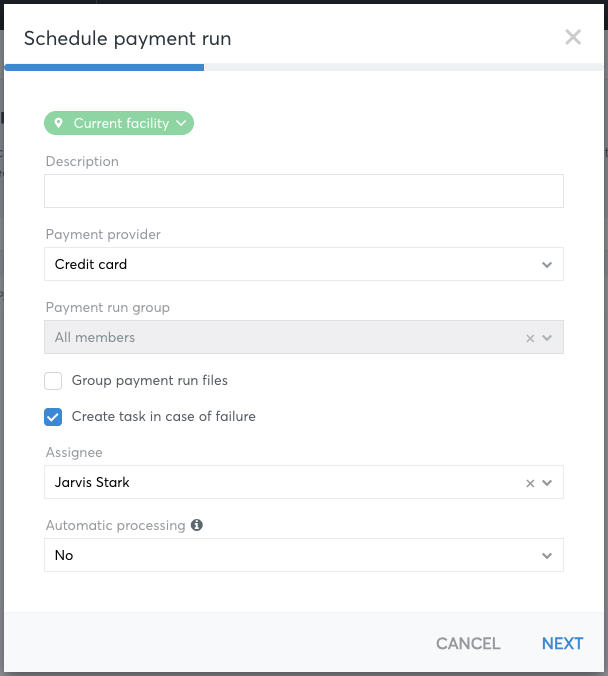Focus the Description text field
This screenshot has width=608, height=676.
pyautogui.click(x=304, y=191)
